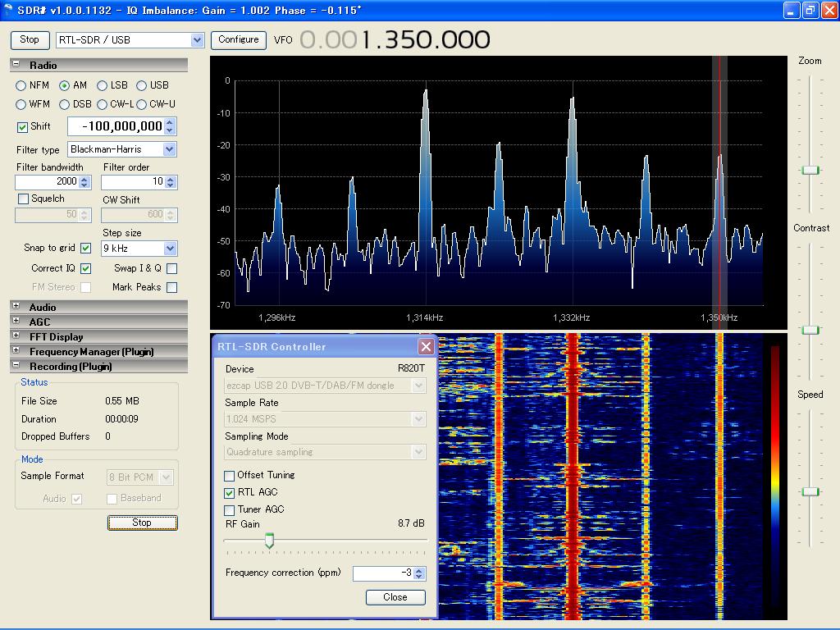Enable the Tuner AGC checkbox

230,510
